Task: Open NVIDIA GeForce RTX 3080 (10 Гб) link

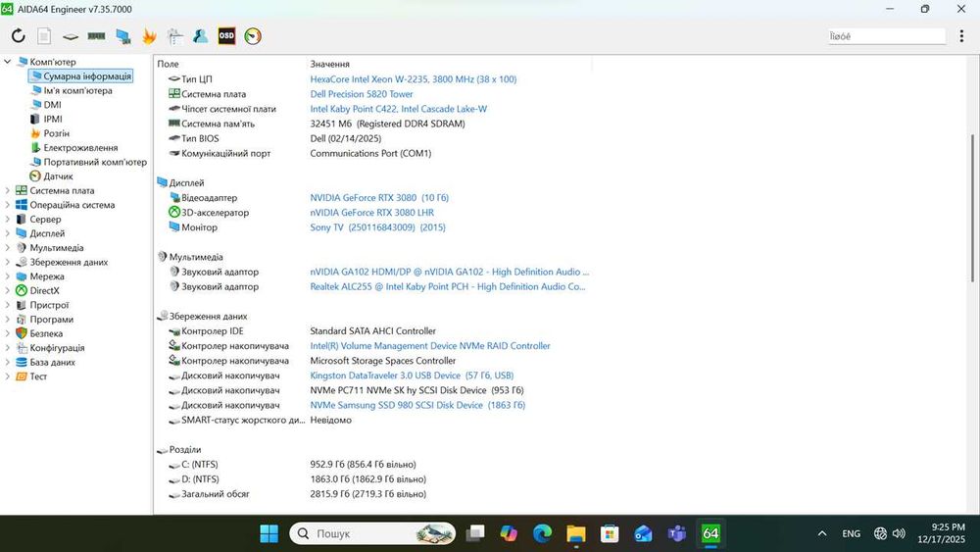Action: tap(379, 197)
